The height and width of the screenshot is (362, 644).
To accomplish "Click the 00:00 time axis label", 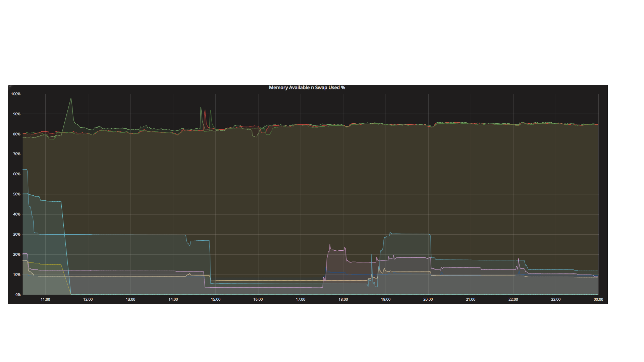I will pyautogui.click(x=598, y=299).
